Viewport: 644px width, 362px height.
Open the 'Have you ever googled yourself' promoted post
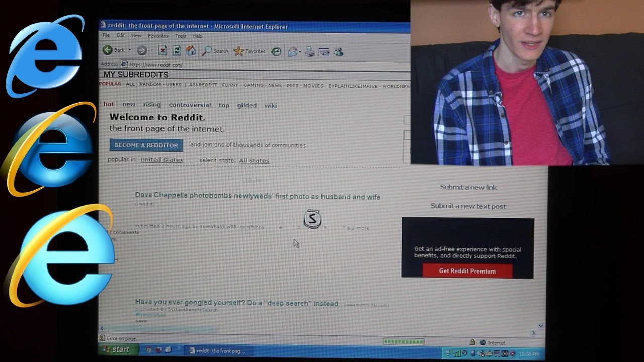[237, 303]
